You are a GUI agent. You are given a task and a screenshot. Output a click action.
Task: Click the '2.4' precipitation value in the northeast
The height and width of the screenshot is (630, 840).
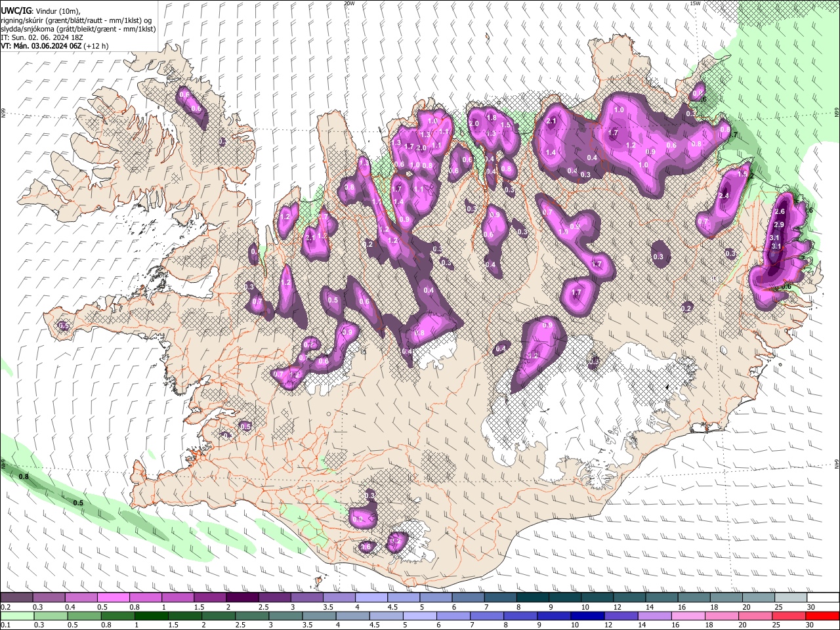pyautogui.click(x=724, y=196)
